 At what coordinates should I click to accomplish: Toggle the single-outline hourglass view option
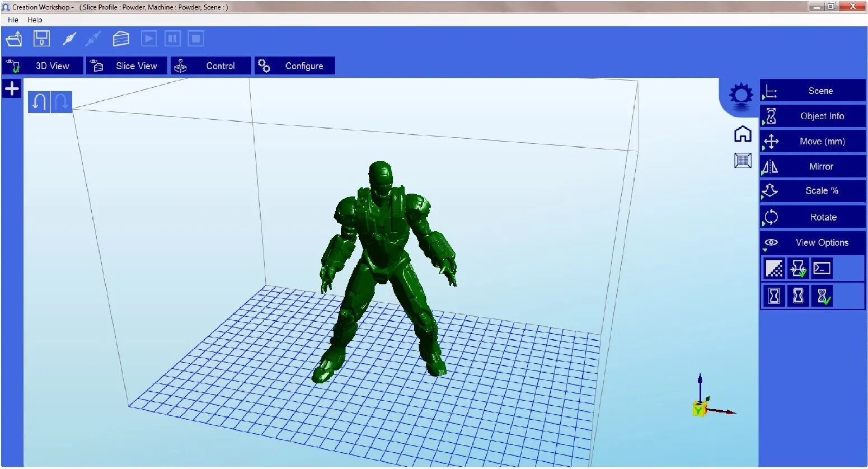[775, 296]
